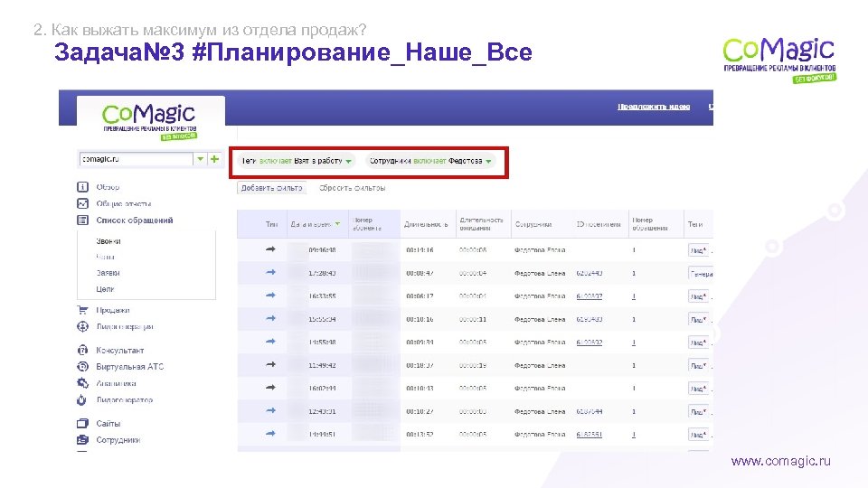Click the Аналитика gears icon
The height and width of the screenshot is (488, 868).
coord(82,383)
